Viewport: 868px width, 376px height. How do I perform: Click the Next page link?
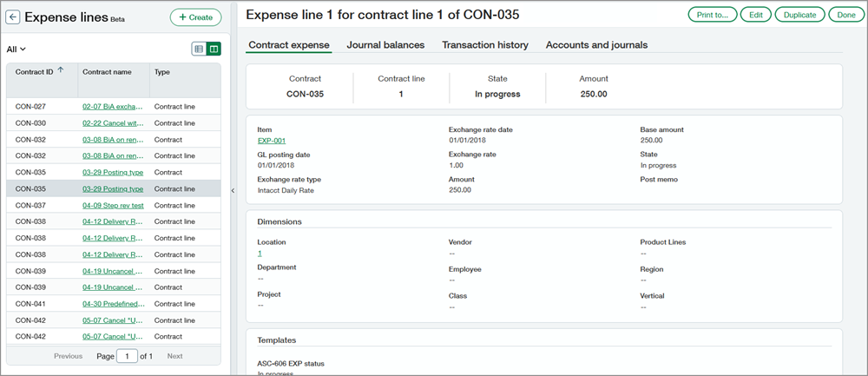pos(175,356)
